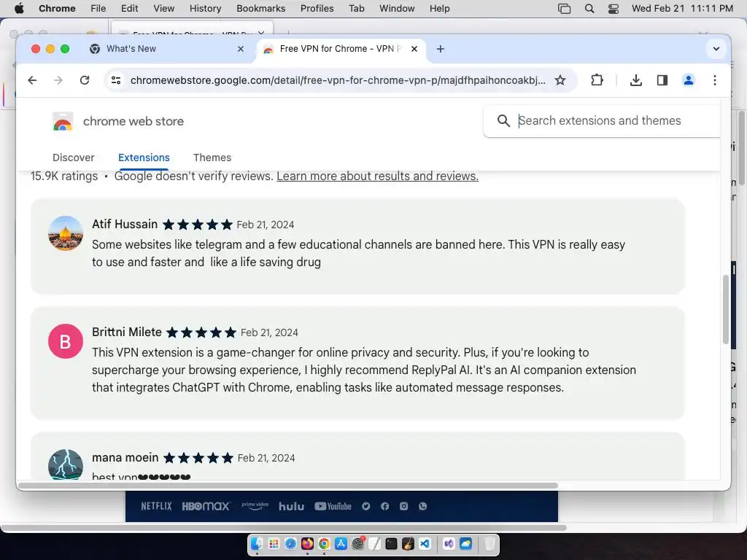Click the address bar URL
Screen dimensions: 747x560
click(338, 80)
